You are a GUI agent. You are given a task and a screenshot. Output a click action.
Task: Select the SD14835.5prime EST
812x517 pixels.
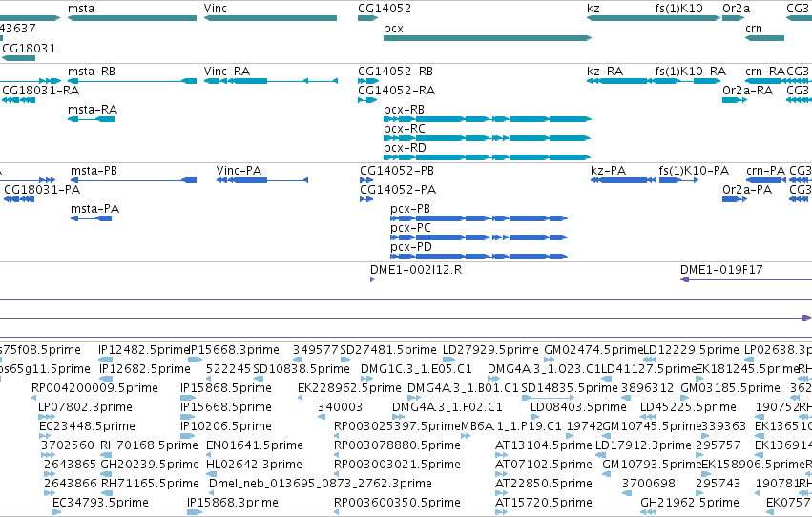[x=548, y=398]
